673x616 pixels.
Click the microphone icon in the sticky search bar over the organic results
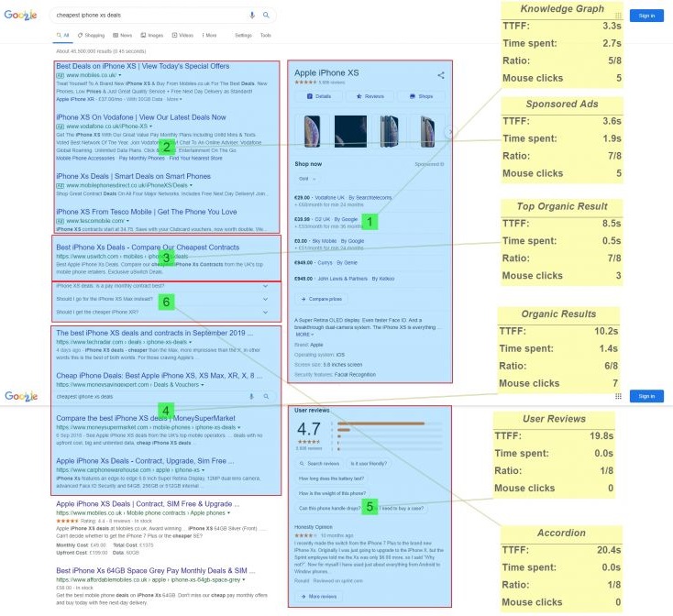[251, 396]
